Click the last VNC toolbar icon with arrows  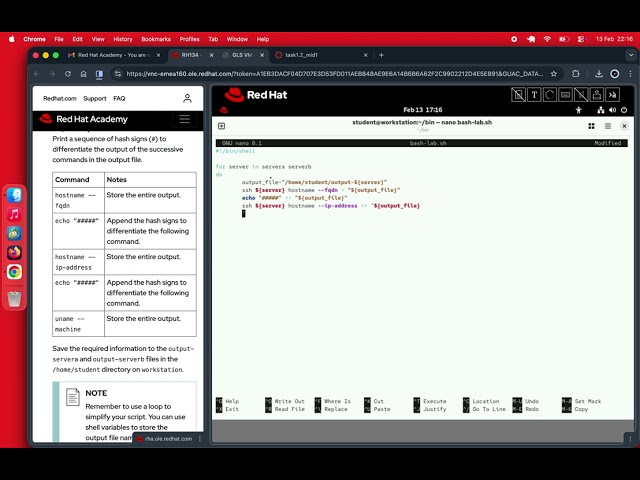coord(612,95)
